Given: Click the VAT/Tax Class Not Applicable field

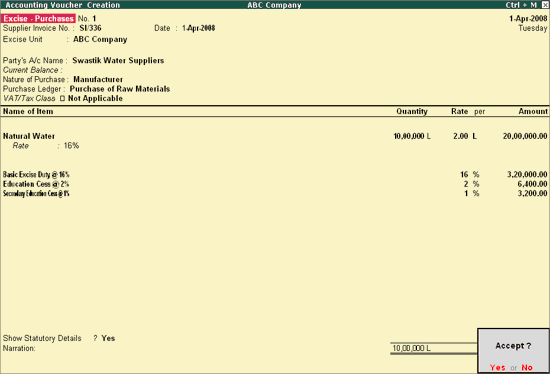Looking at the screenshot, I should point(95,98).
